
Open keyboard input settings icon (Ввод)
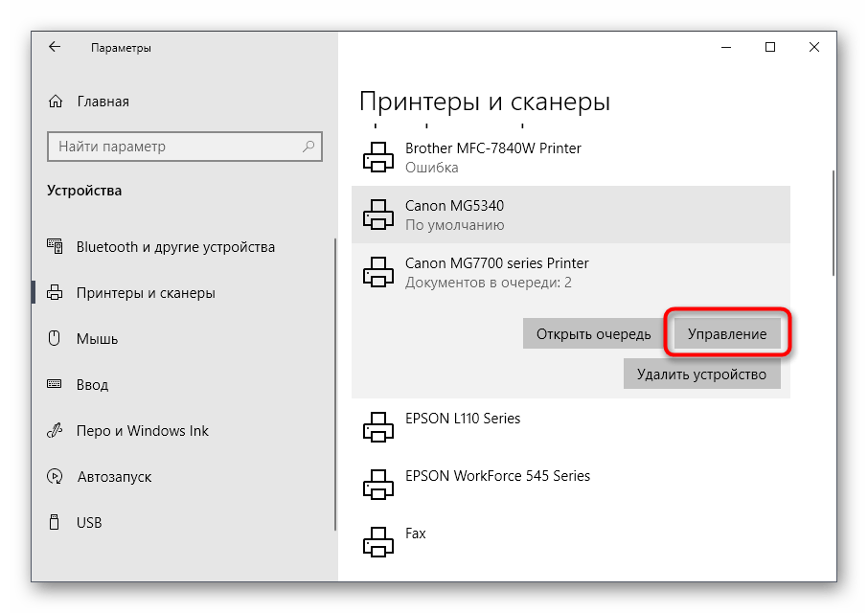(x=55, y=384)
